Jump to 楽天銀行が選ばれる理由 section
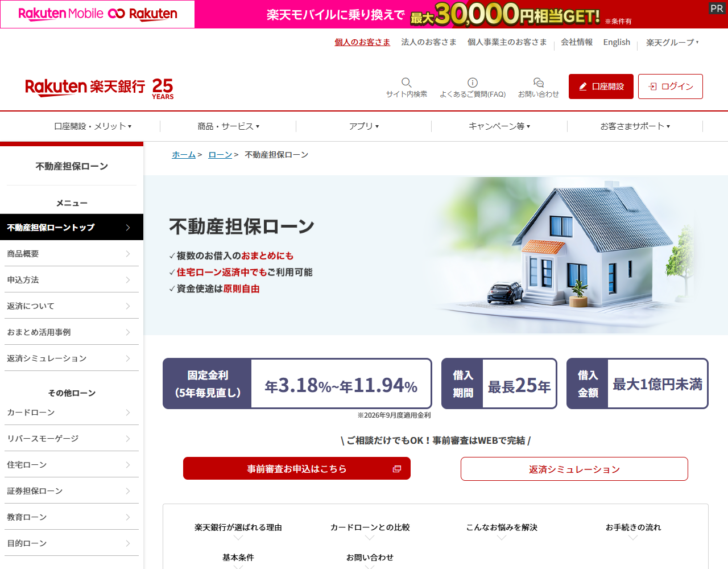This screenshot has height=569, width=728. coord(238,527)
